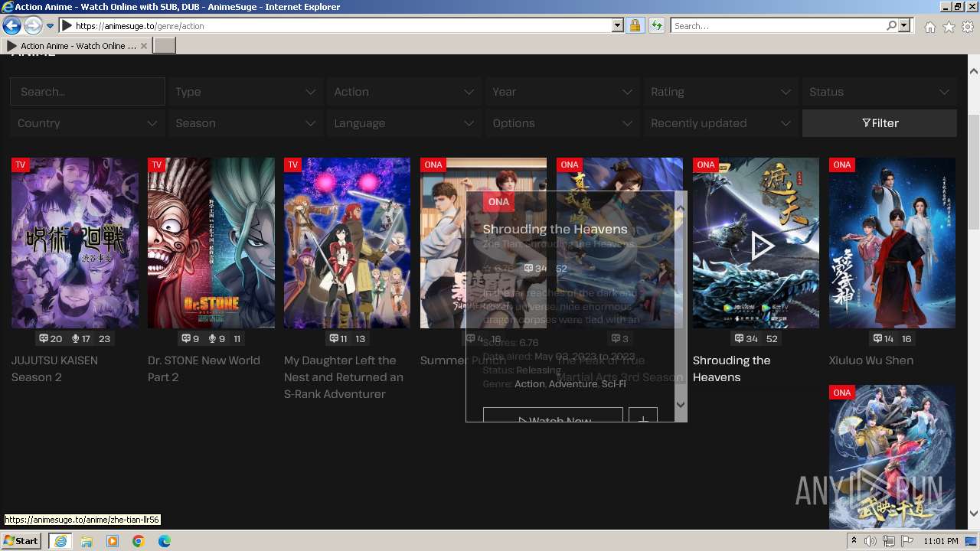Click the browser search box

[777, 26]
